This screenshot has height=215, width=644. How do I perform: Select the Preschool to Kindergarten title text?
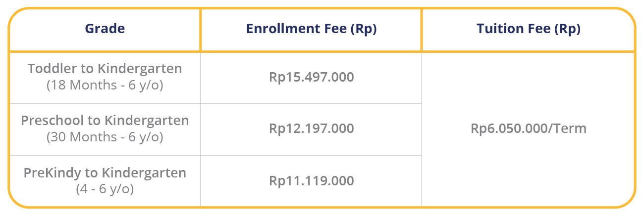coord(105,121)
